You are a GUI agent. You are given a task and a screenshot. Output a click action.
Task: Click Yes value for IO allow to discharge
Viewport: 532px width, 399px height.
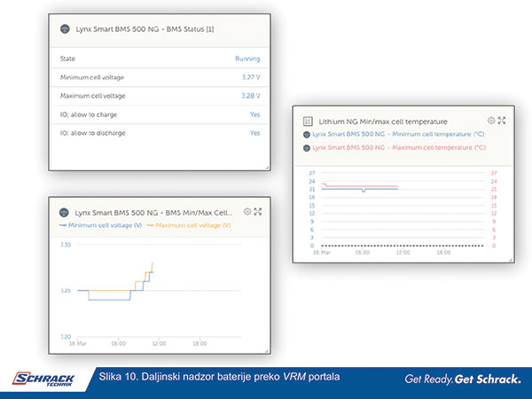(254, 133)
